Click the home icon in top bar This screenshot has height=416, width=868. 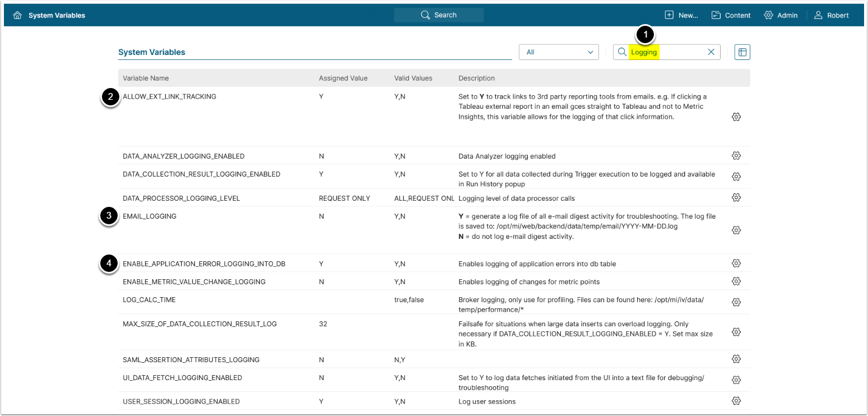(x=17, y=15)
